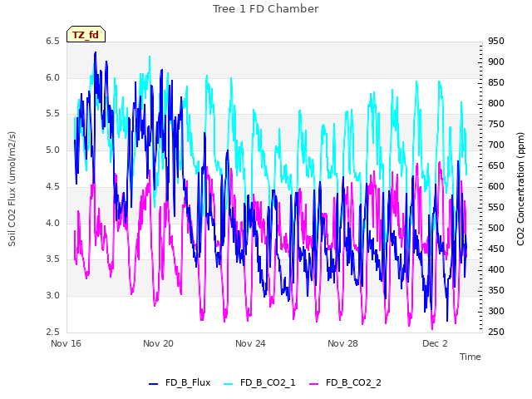This screenshot has height=399, width=532.
Task: Click the 5.0 left axis value
Action: (x=52, y=150)
